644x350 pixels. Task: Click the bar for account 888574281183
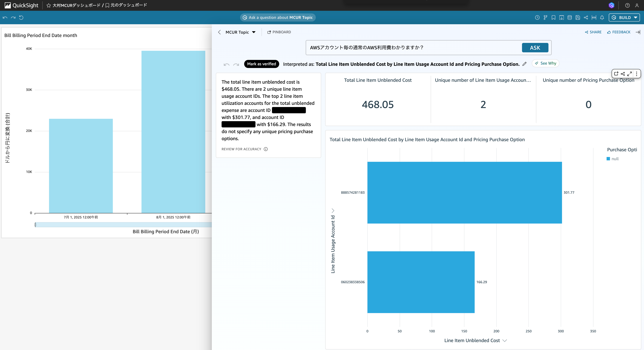(465, 193)
